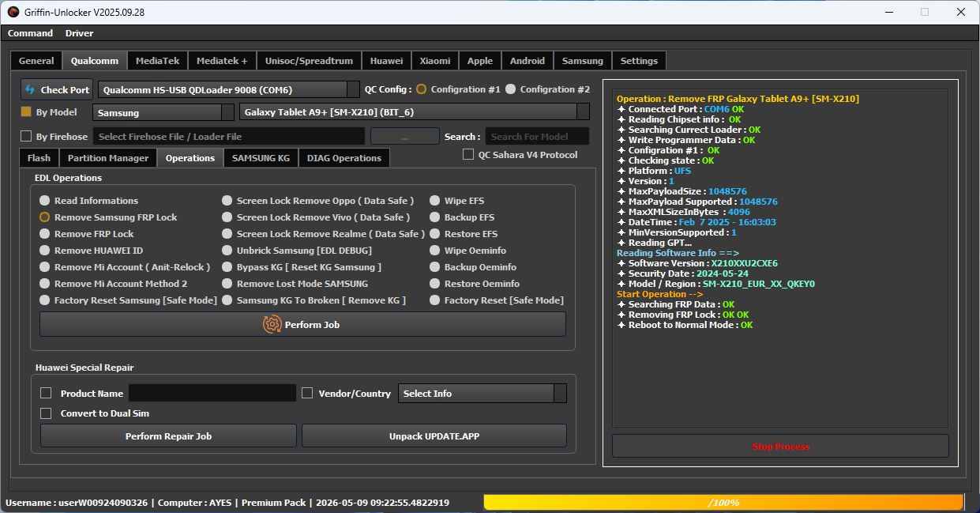Click the browse "..." file button
Screen dimensions: 980x513
pos(404,136)
